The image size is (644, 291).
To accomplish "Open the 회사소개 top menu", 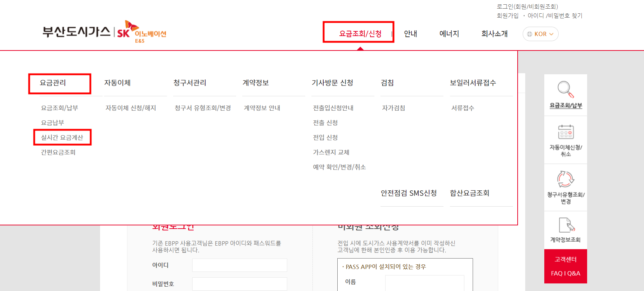I will (495, 34).
